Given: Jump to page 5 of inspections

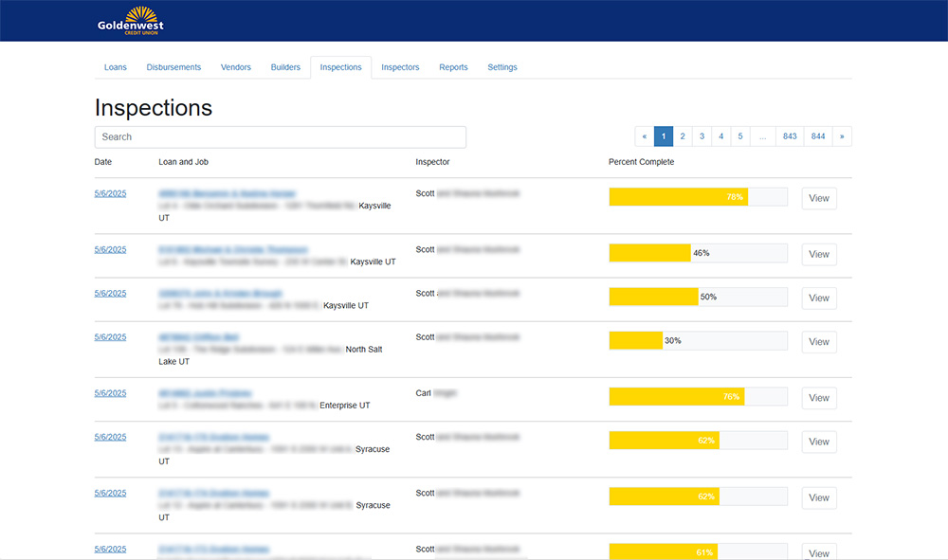Looking at the screenshot, I should point(739,136).
